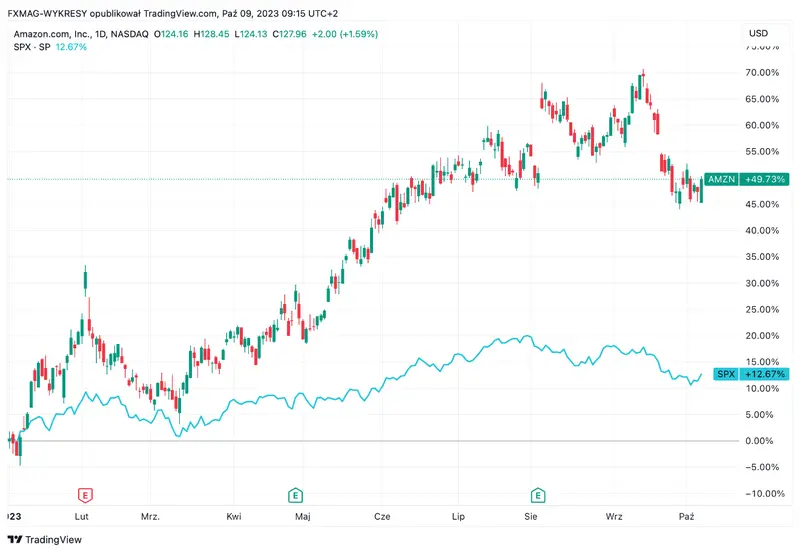Select the SPX - SP comparison legend
The image size is (800, 553).
[x=29, y=46]
